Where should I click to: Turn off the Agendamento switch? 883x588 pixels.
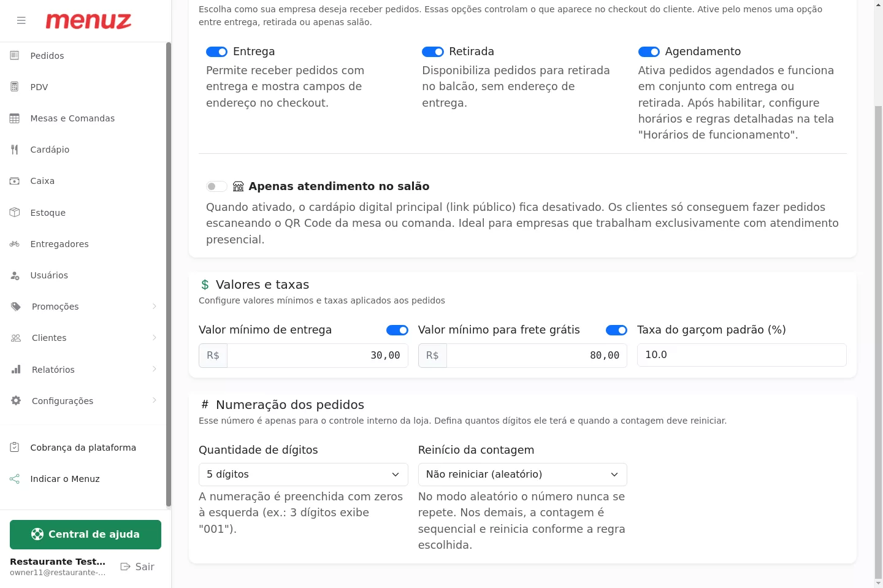649,52
